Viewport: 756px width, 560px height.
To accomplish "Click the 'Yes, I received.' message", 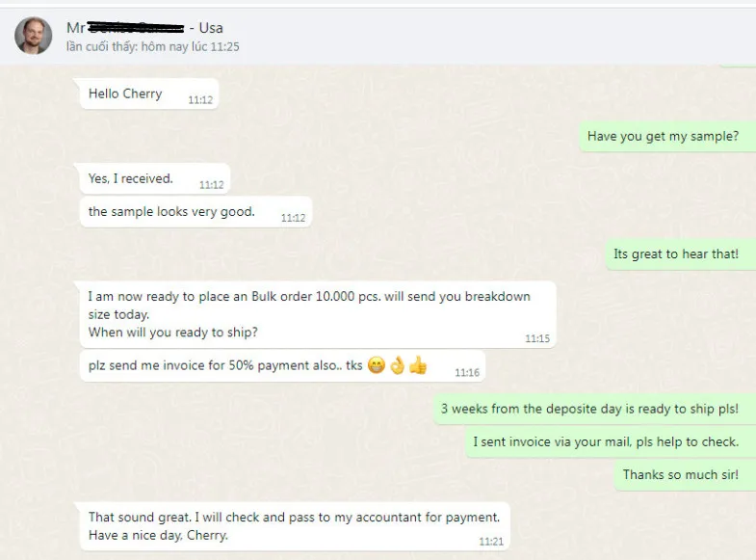I will click(x=155, y=179).
